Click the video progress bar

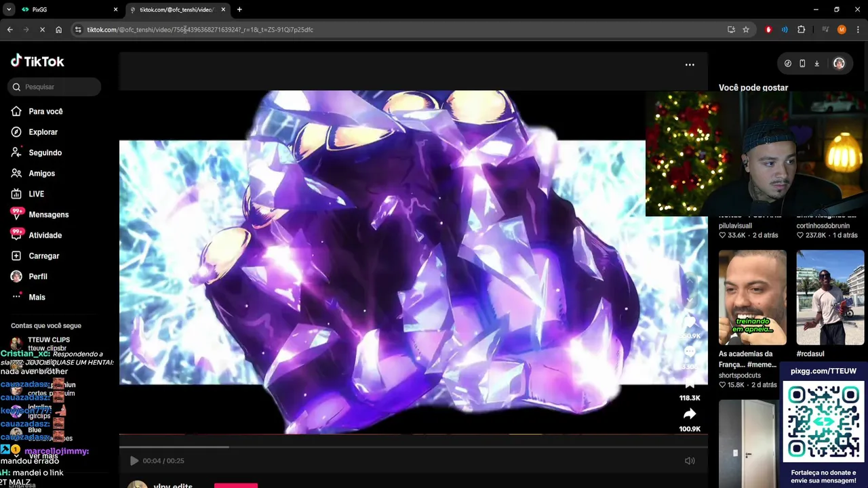[x=414, y=447]
